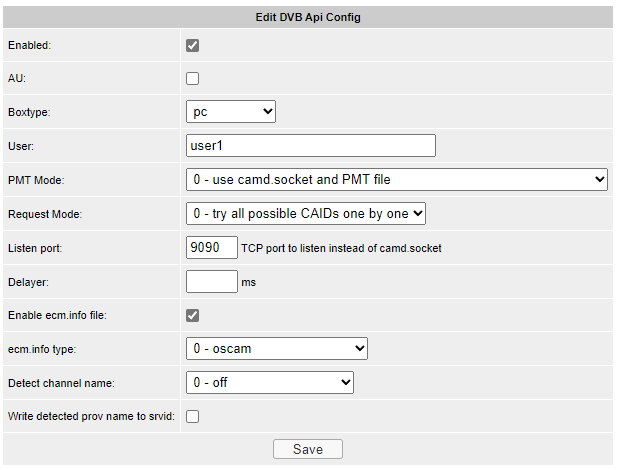This screenshot has width=618, height=470.
Task: Click the Boxtype label text
Action: 29,112
